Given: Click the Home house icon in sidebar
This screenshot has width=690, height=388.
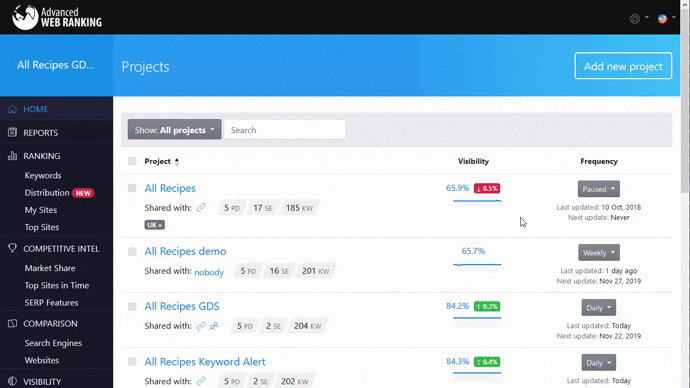Looking at the screenshot, I should click(x=12, y=109).
